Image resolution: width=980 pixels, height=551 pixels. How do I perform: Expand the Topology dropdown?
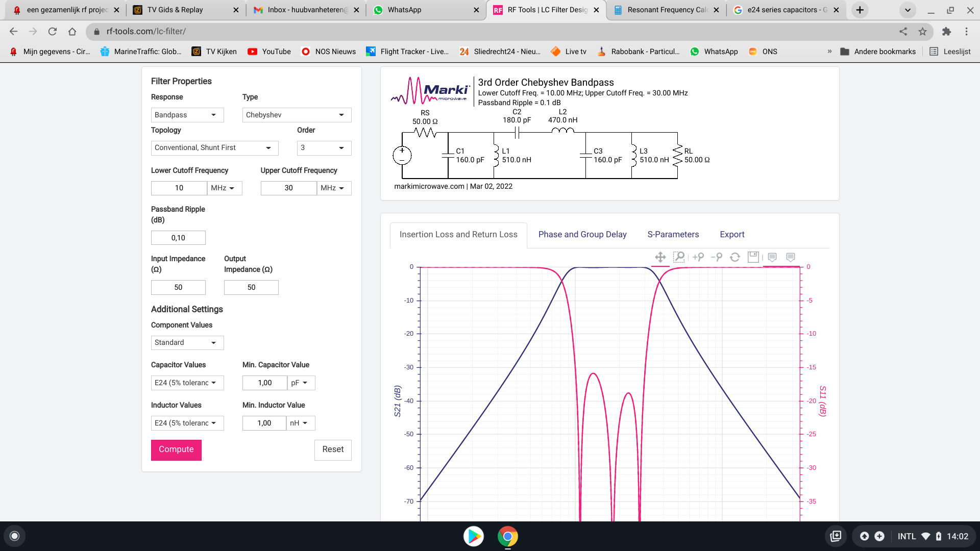coord(215,148)
